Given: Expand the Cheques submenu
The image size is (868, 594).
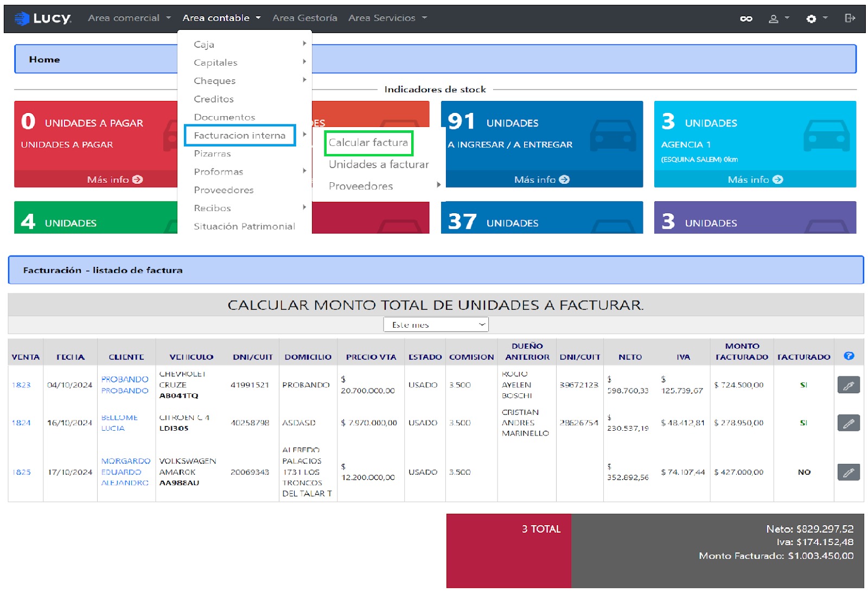Looking at the screenshot, I should [x=244, y=81].
